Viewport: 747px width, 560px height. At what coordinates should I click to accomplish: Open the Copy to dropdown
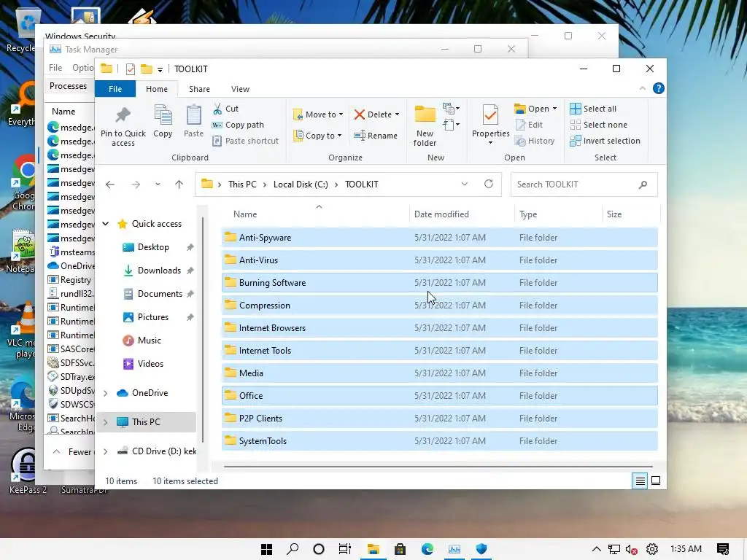(318, 136)
